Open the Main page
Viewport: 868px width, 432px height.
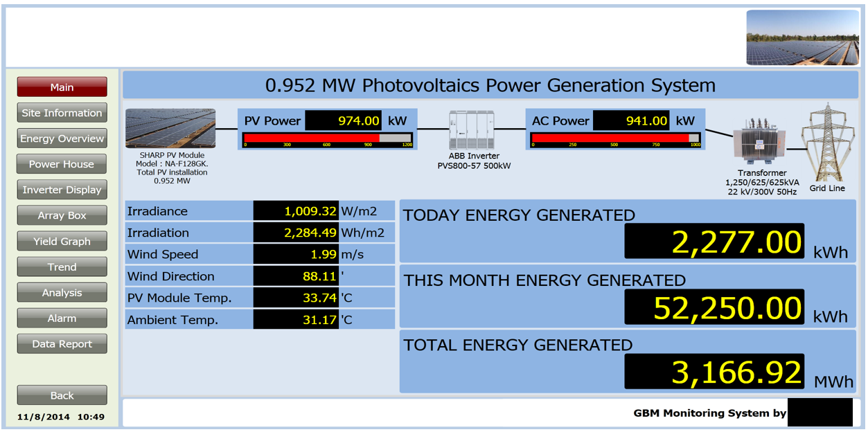tap(62, 87)
